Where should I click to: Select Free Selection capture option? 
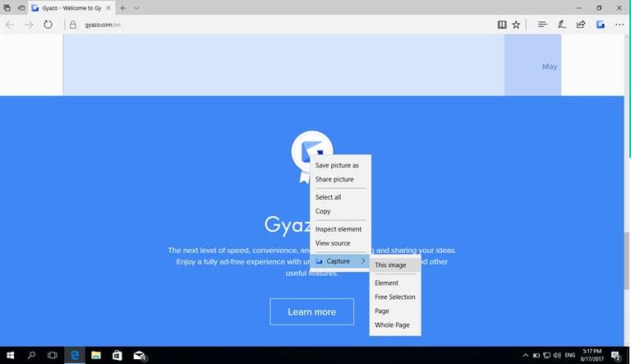click(x=395, y=297)
